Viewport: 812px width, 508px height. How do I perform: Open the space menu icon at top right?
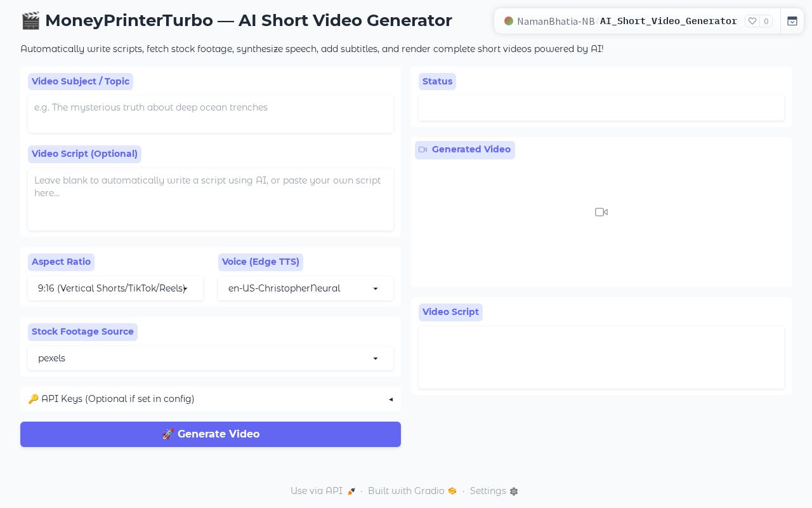coord(792,21)
